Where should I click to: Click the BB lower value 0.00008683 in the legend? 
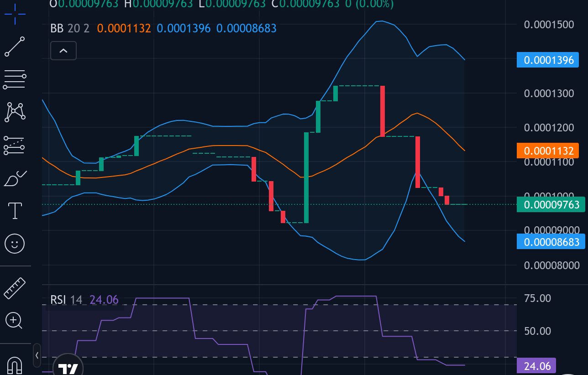(246, 28)
